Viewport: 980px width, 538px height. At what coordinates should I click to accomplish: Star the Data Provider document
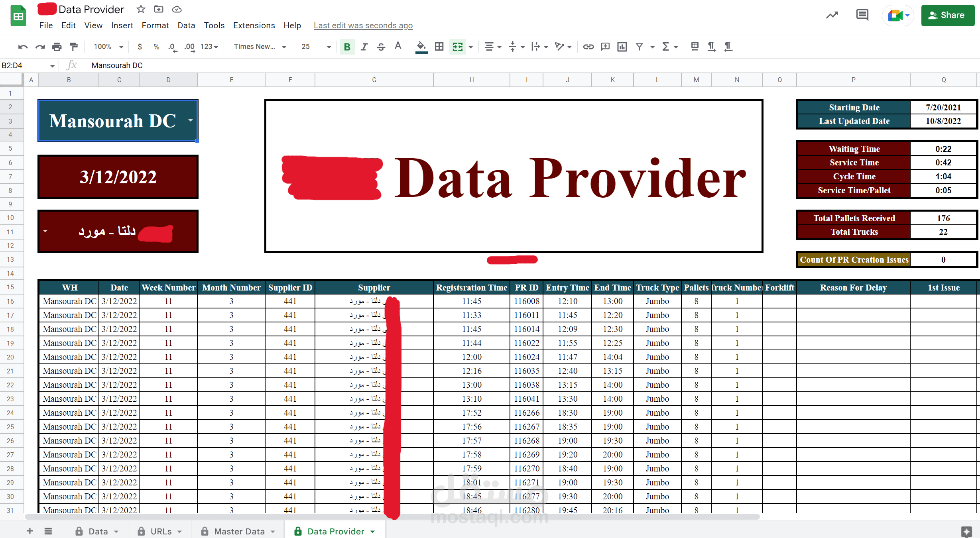[141, 9]
